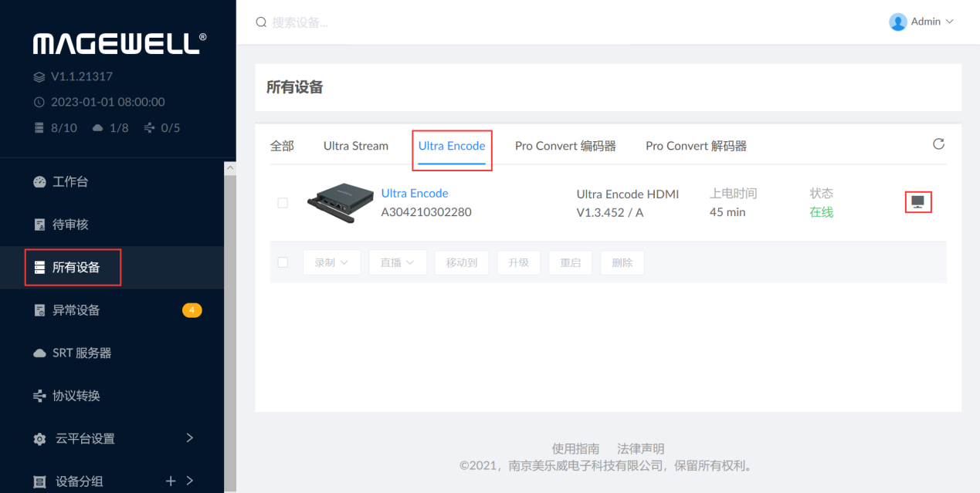Viewport: 980px width, 493px height.
Task: Click the Ultra Encode device thumbnail
Action: point(341,203)
